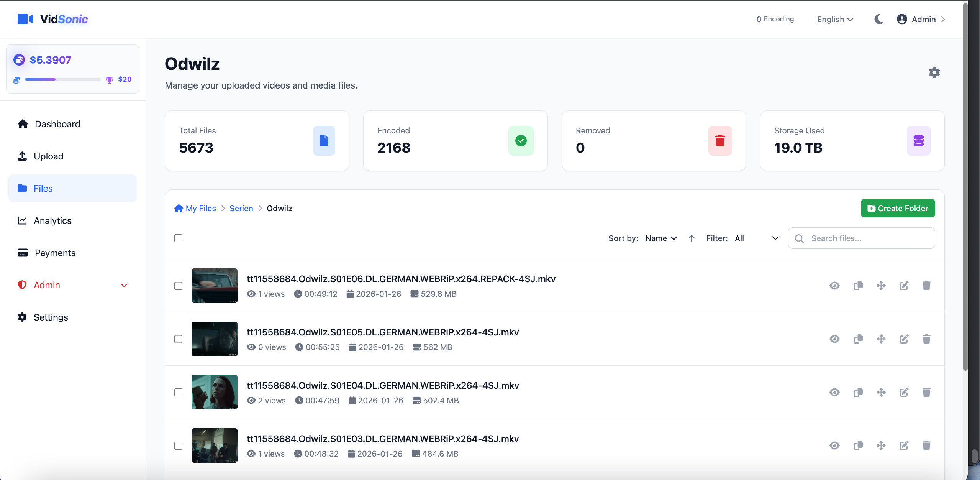Image resolution: width=980 pixels, height=480 pixels.
Task: Move the S01E05 file
Action: [x=881, y=339]
